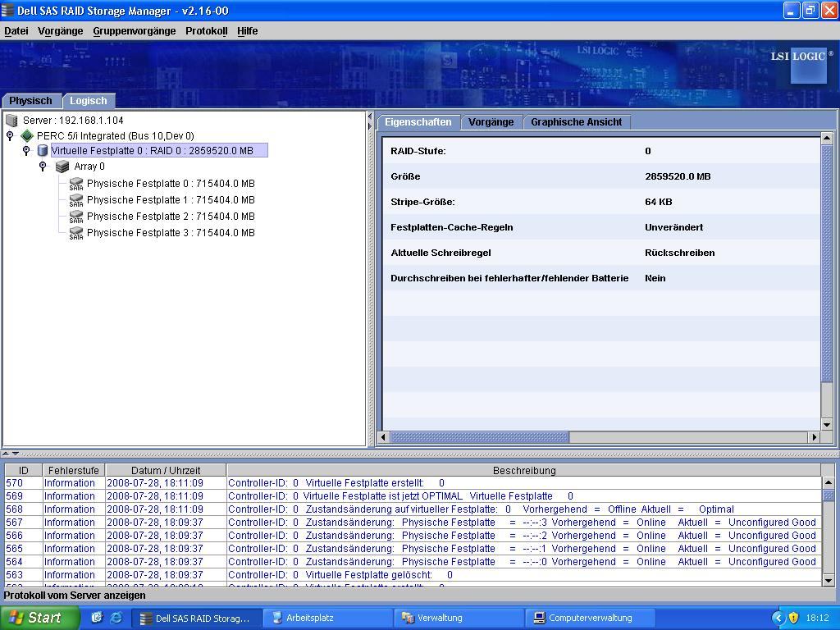Collapse the PERC 5/i Integrated controller node

click(10, 135)
